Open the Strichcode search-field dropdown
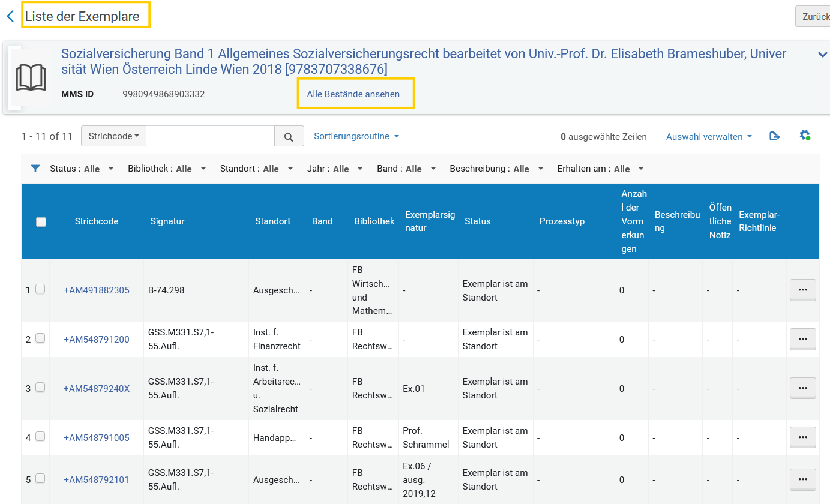 (x=113, y=136)
